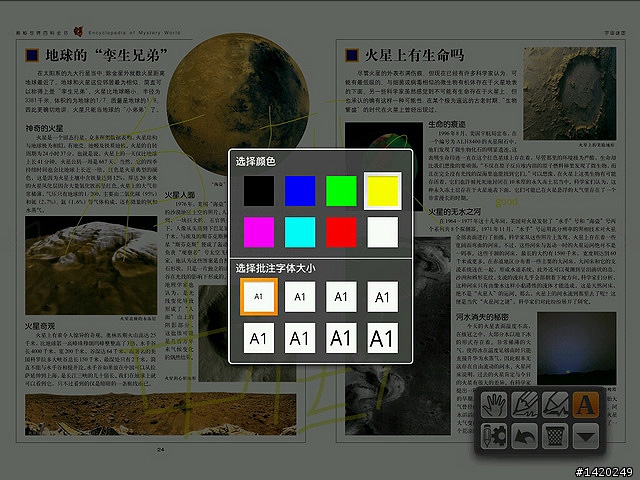Pick the magenta color swatch
640x480 pixels.
259,232
